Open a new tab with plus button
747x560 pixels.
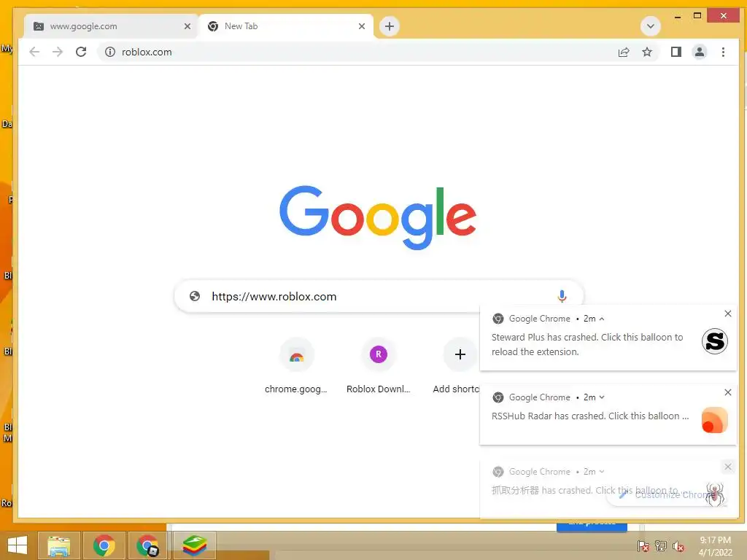(390, 26)
